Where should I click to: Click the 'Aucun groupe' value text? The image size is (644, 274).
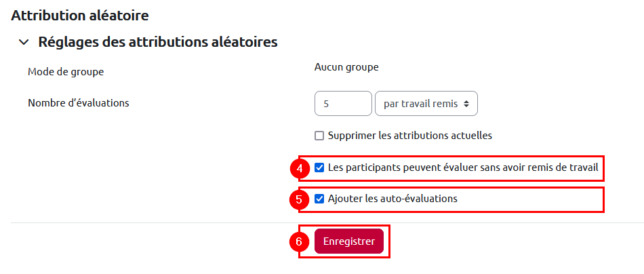346,67
